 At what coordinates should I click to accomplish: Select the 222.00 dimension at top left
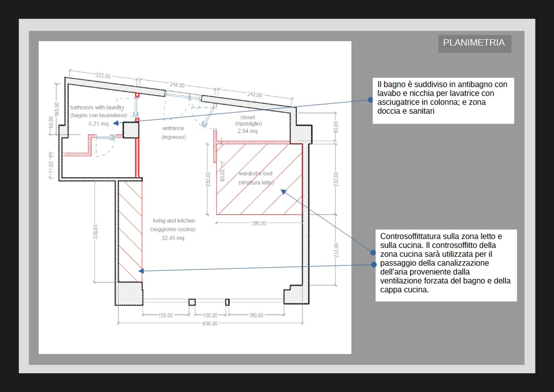click(103, 75)
